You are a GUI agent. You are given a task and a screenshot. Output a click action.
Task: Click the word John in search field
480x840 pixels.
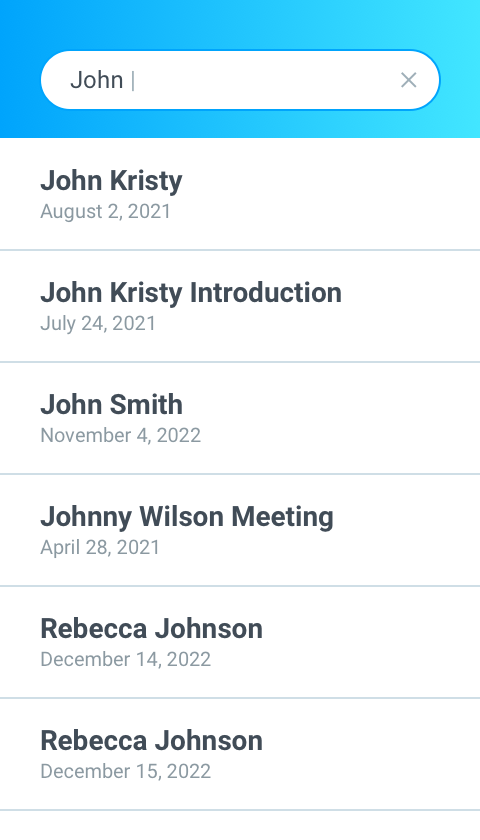point(96,80)
